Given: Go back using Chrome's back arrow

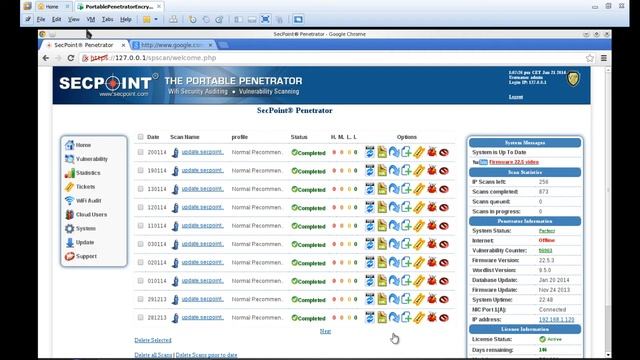Looking at the screenshot, I should (46, 58).
